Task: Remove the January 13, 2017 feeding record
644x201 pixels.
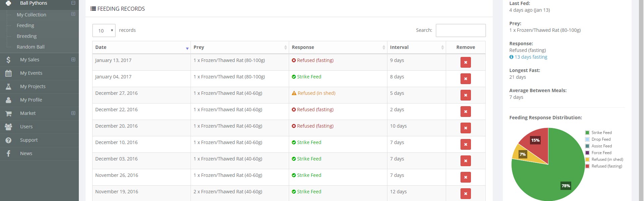Action: (x=466, y=62)
